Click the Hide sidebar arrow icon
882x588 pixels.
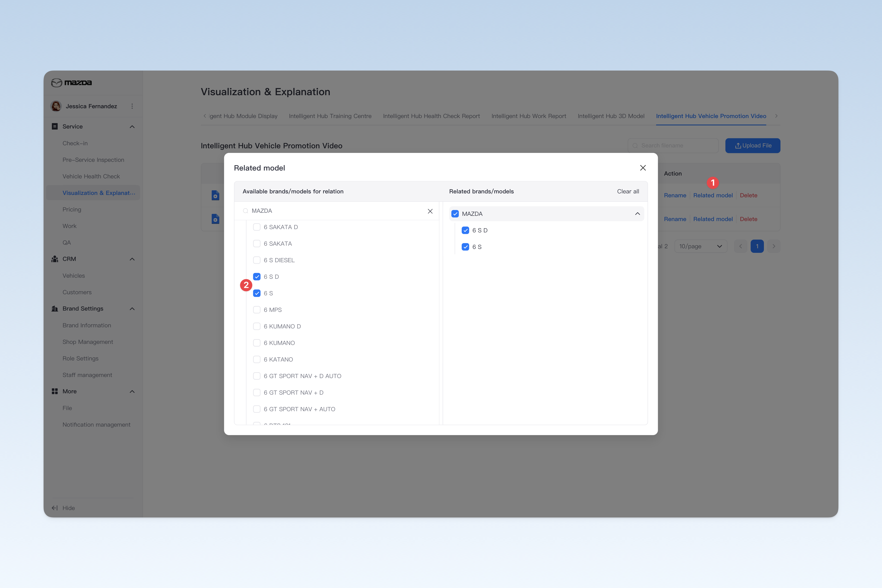click(55, 508)
